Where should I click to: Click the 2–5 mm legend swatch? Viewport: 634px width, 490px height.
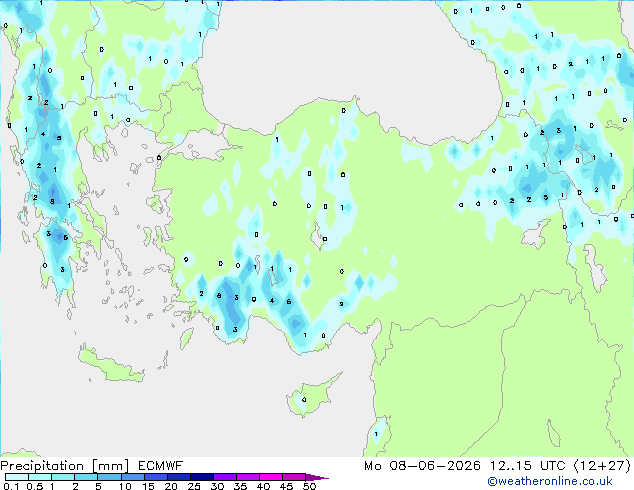[x=86, y=477]
